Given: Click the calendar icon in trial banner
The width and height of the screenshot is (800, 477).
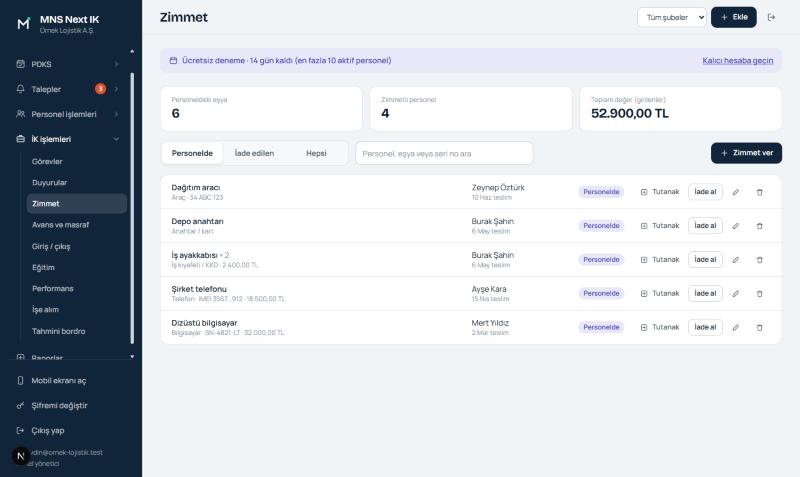Looking at the screenshot, I should [173, 60].
